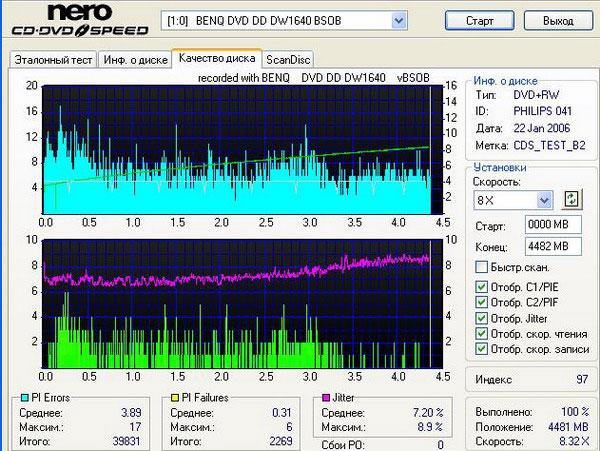The width and height of the screenshot is (600, 451).
Task: Click the date 22 Jan 2006
Action: point(541,128)
